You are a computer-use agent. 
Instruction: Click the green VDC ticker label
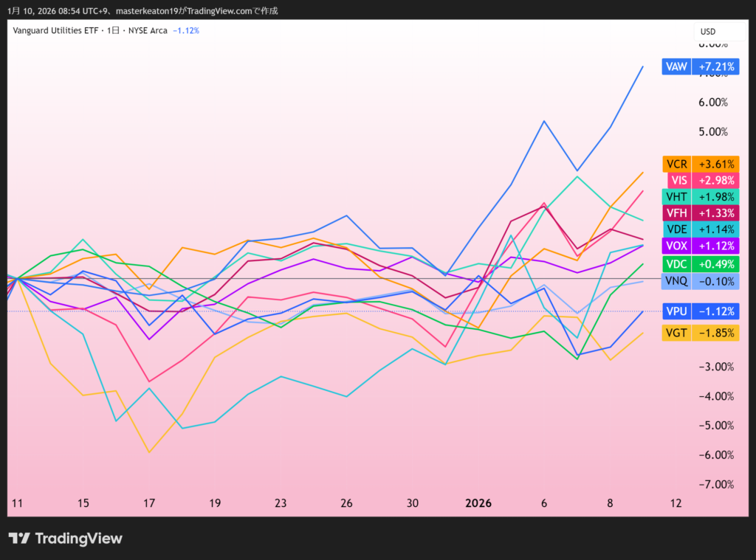pyautogui.click(x=676, y=264)
